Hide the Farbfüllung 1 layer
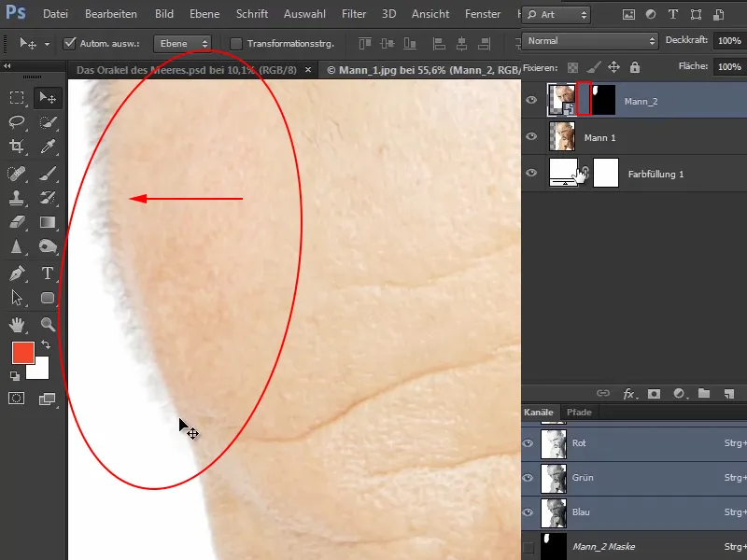Screen dimensions: 747x560 coord(531,173)
